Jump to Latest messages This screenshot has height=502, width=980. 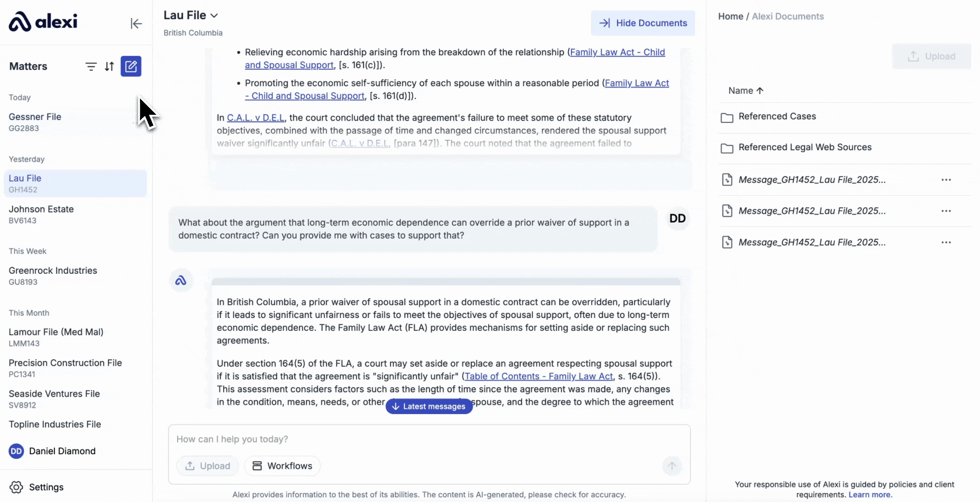(x=429, y=406)
